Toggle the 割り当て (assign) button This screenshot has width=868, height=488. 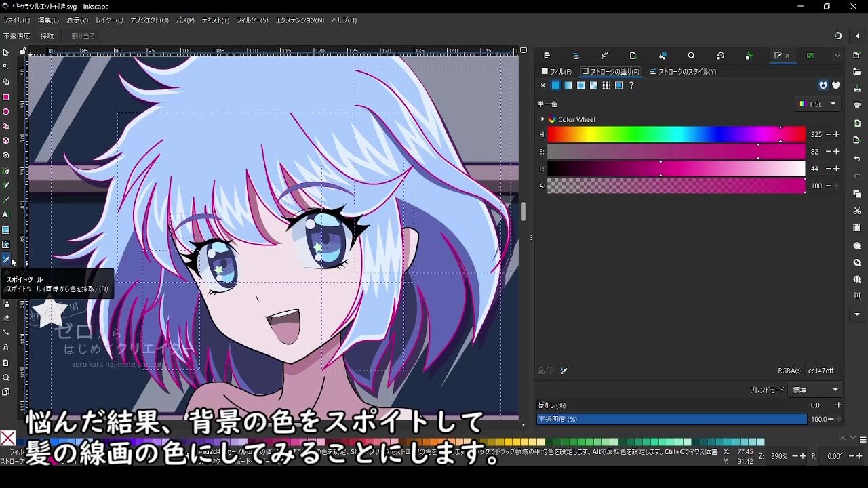tap(83, 36)
